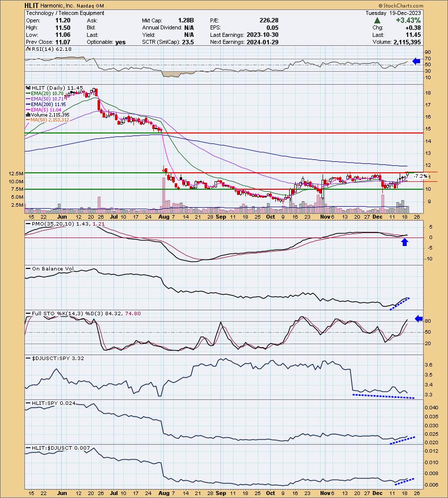Click the 15 price axis label
Image resolution: width=448 pixels, height=498 pixels.
coord(428,129)
